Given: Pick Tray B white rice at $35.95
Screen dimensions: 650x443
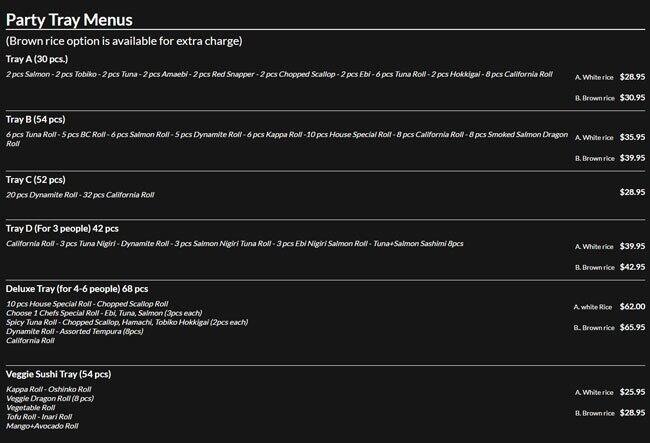Looking at the screenshot, I should point(632,137).
